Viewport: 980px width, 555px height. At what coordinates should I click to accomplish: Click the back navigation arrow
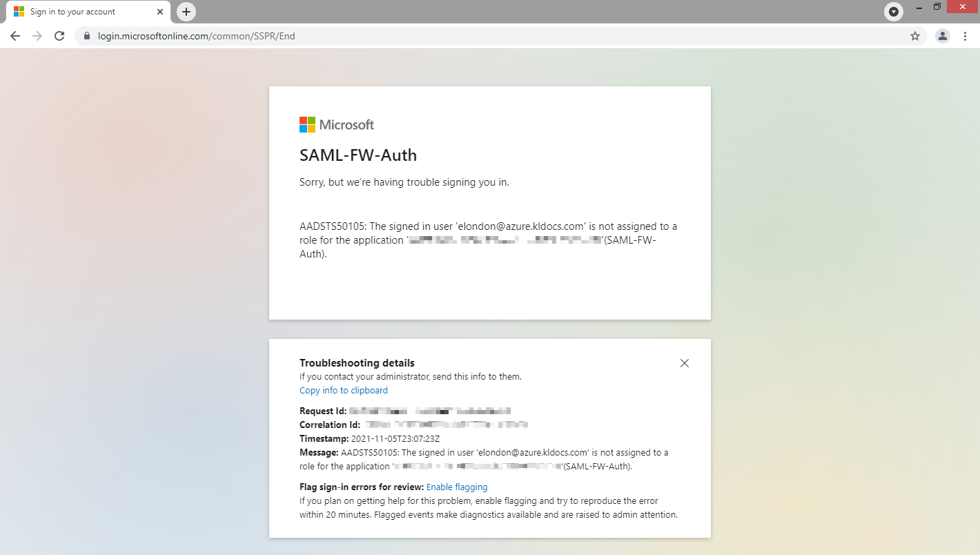click(15, 35)
